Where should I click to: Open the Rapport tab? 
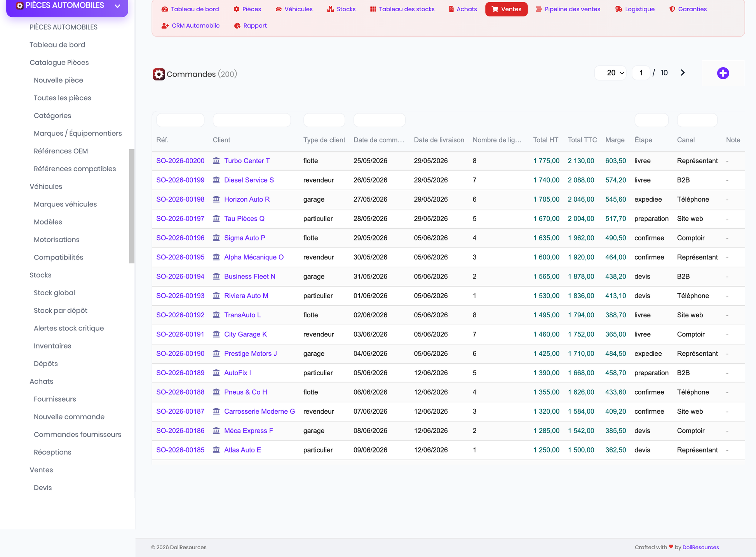[250, 26]
